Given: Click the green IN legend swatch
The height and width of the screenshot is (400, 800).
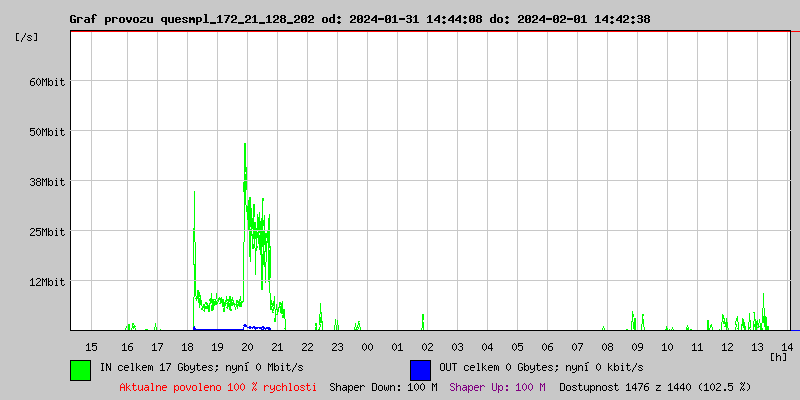Looking at the screenshot, I should (x=80, y=369).
